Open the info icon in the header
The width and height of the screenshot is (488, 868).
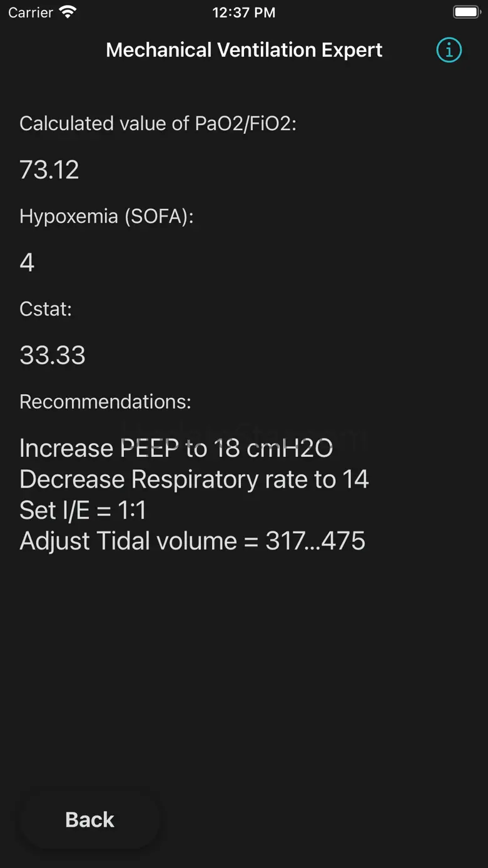point(449,50)
